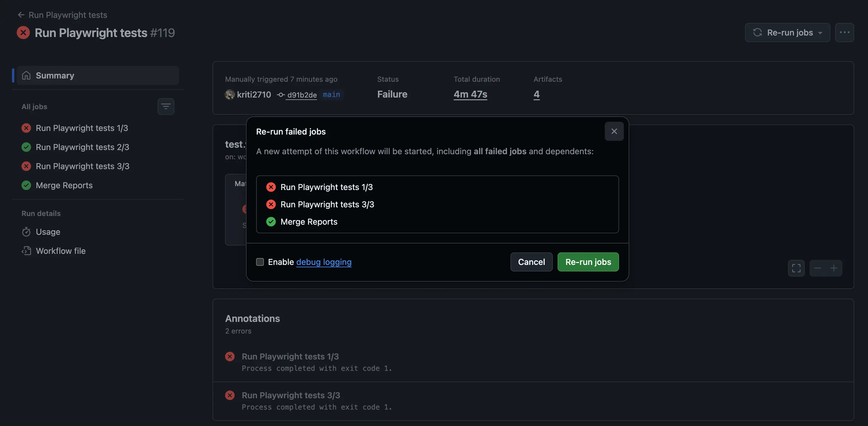Confirm with green Re-run jobs button

click(588, 262)
